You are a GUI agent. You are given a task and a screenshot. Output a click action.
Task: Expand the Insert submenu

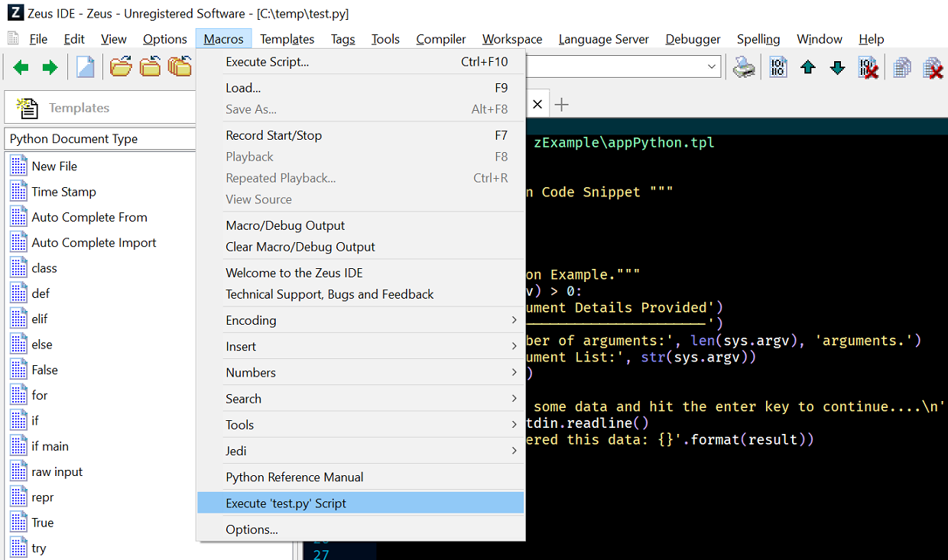click(x=361, y=346)
